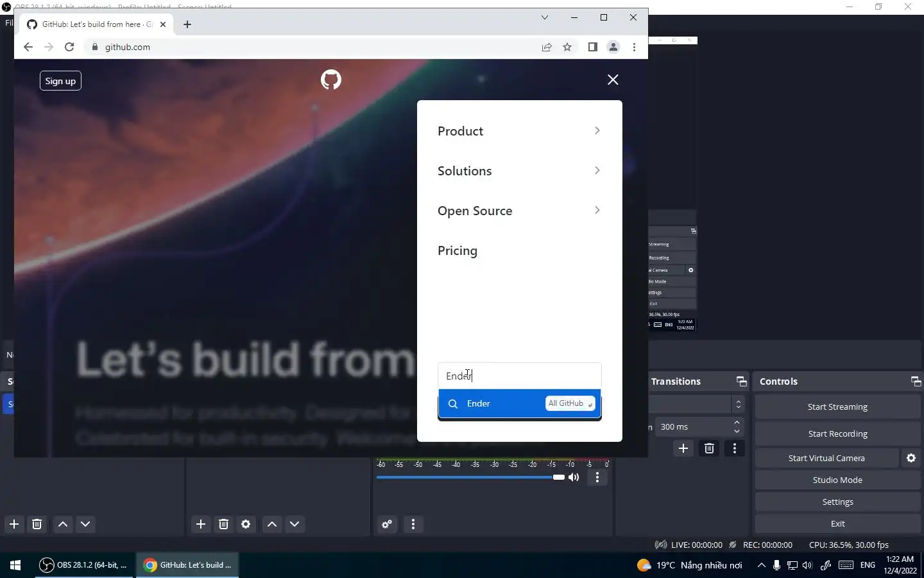Start Virtual Camera in OBS

click(826, 458)
